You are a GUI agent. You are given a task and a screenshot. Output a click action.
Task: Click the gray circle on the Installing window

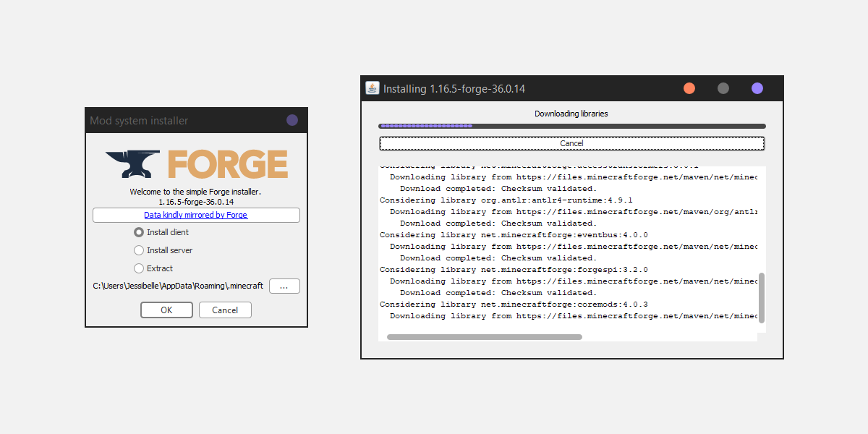point(723,88)
